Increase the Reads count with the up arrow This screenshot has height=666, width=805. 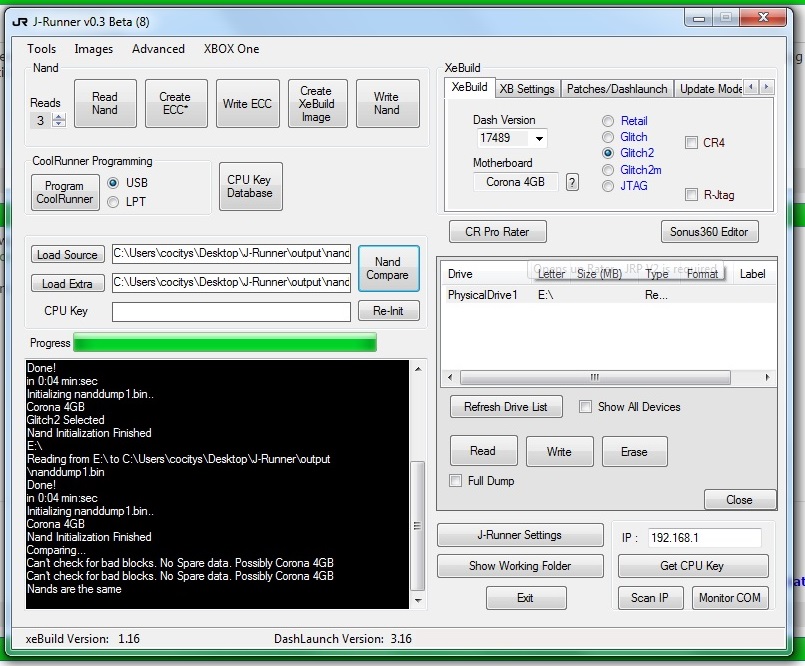point(59,117)
